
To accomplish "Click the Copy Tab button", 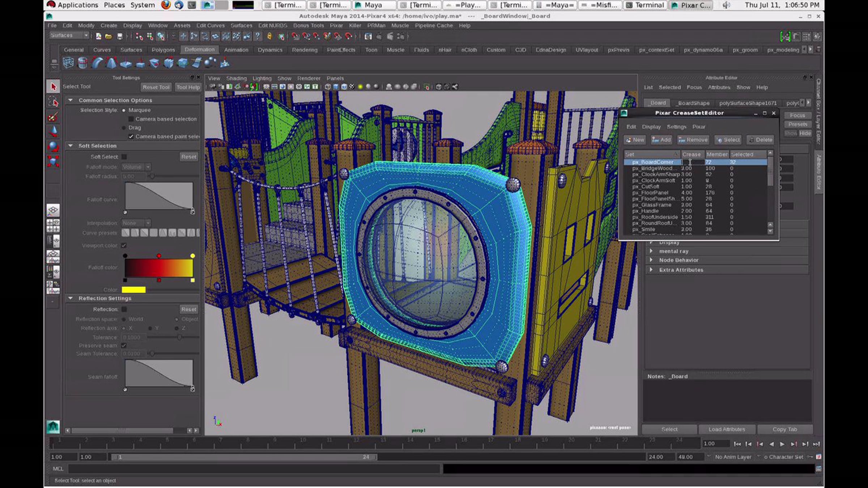I will [x=784, y=429].
